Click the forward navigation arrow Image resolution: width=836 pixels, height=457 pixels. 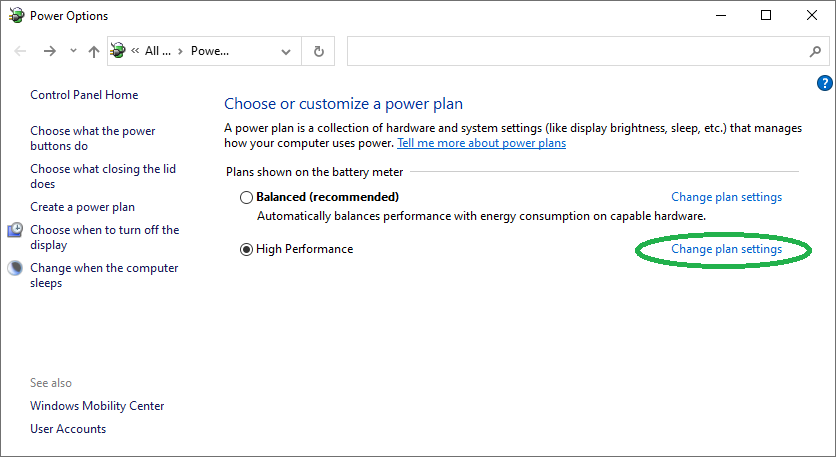[50, 51]
